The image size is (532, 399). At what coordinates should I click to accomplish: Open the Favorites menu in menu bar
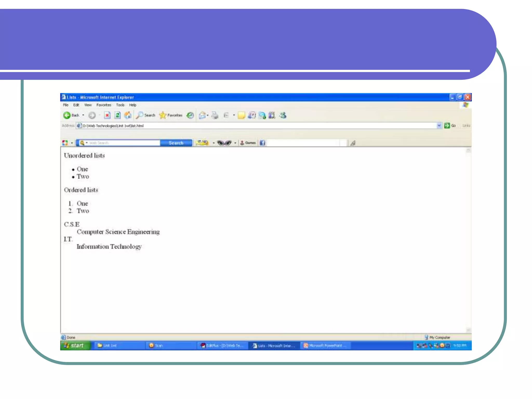[x=104, y=105]
